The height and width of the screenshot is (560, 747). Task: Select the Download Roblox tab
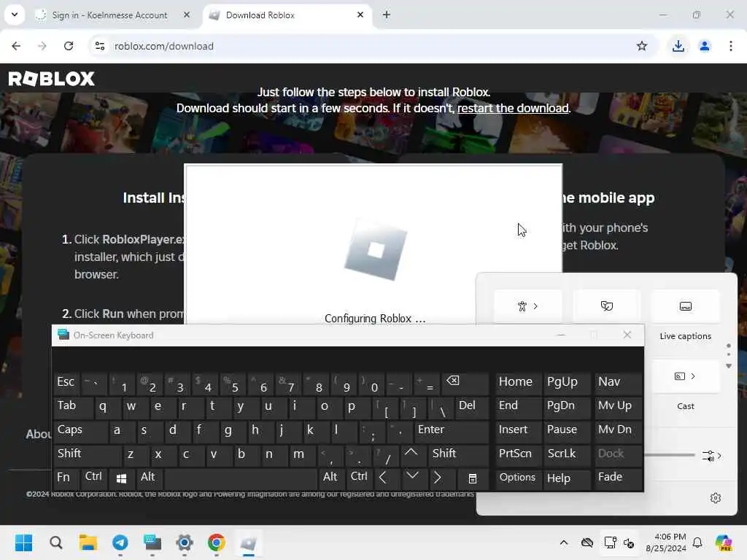[x=287, y=15]
